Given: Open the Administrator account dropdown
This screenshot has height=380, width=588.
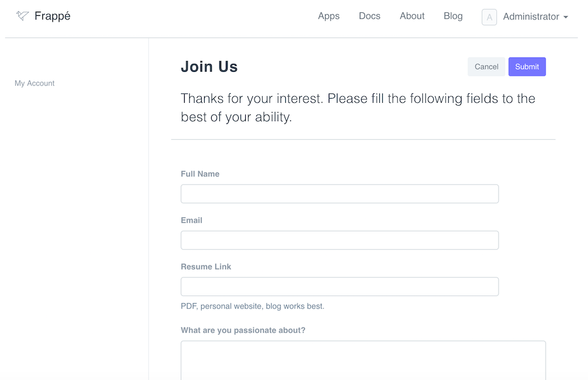Looking at the screenshot, I should click(x=532, y=16).
